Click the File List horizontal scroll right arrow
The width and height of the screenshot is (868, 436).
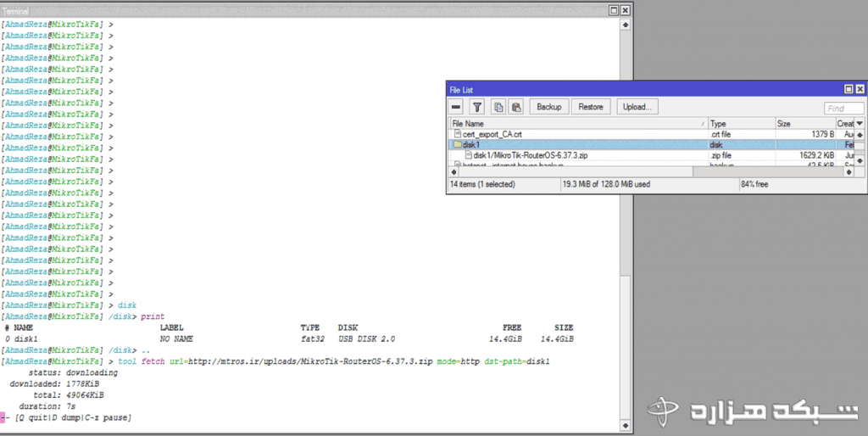point(849,172)
